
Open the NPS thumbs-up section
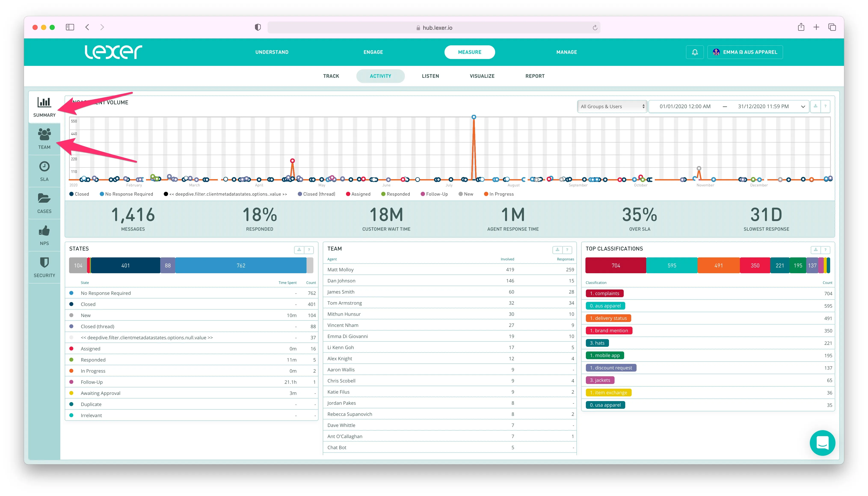[44, 235]
